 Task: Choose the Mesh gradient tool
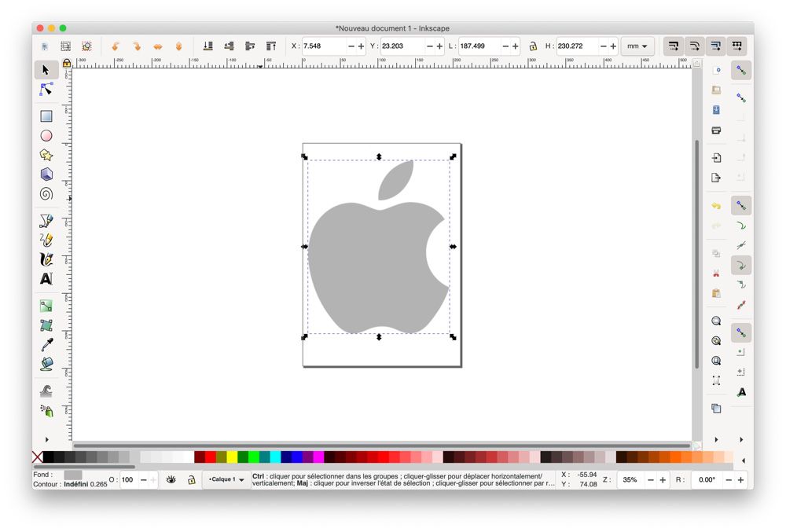point(46,325)
